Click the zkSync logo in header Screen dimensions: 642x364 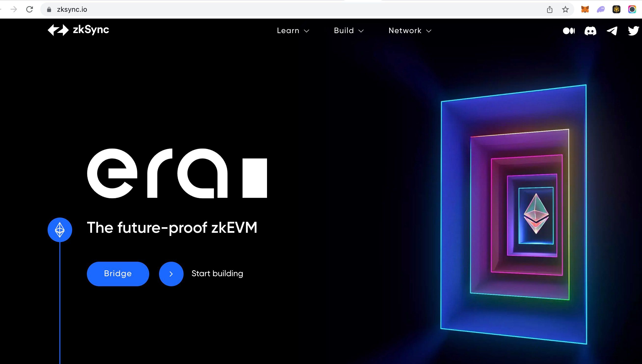(78, 30)
